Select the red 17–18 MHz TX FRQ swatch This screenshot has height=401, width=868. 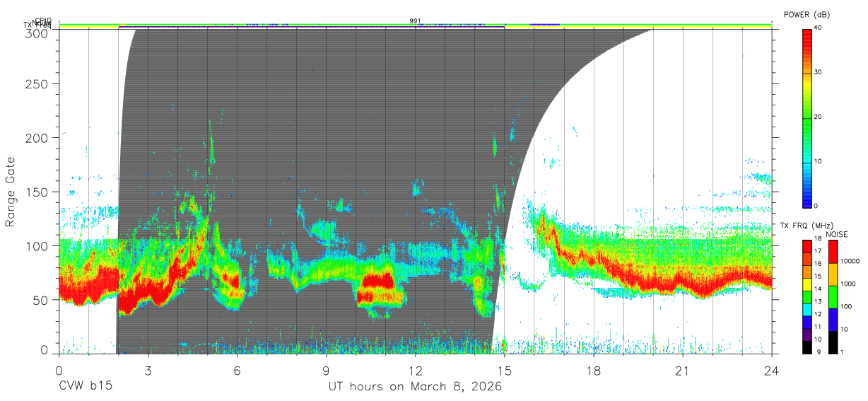click(807, 247)
